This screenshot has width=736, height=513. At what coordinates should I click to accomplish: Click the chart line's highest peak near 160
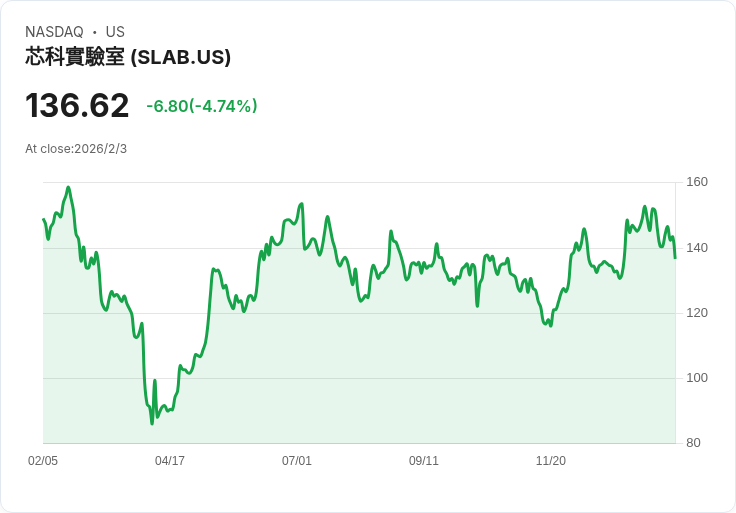(x=68, y=187)
